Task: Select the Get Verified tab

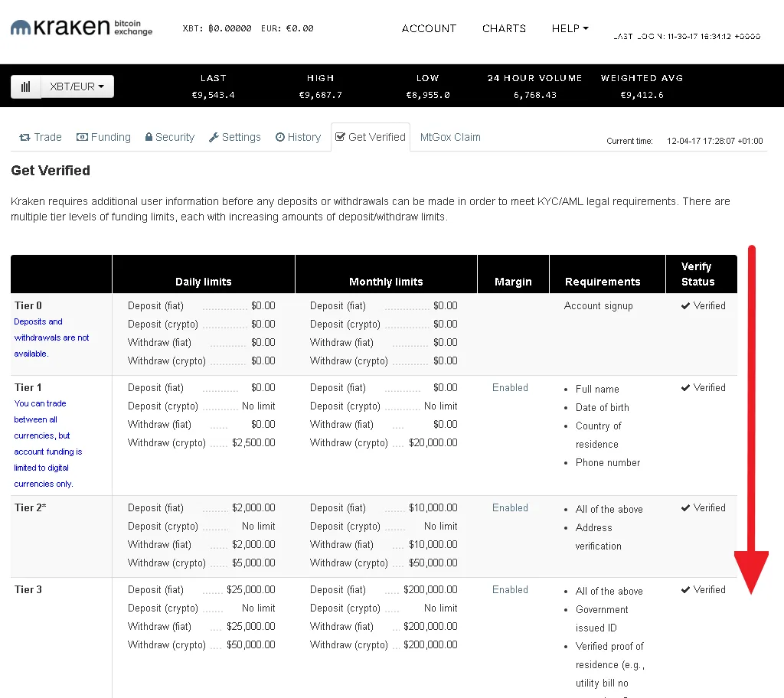Action: (x=371, y=137)
